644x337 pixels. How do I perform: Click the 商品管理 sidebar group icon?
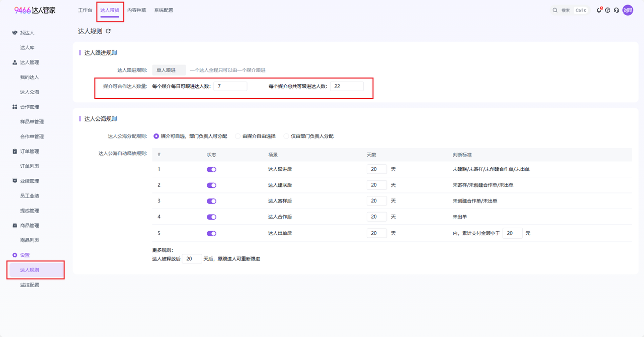click(15, 225)
